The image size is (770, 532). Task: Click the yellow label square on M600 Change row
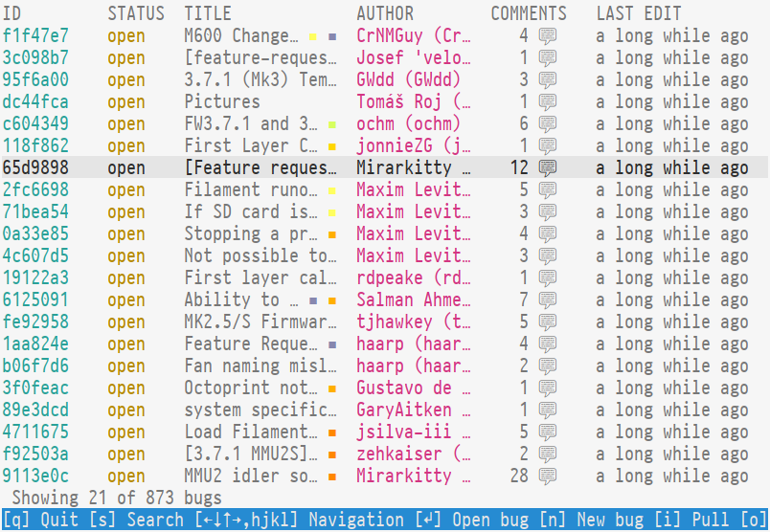(x=313, y=36)
